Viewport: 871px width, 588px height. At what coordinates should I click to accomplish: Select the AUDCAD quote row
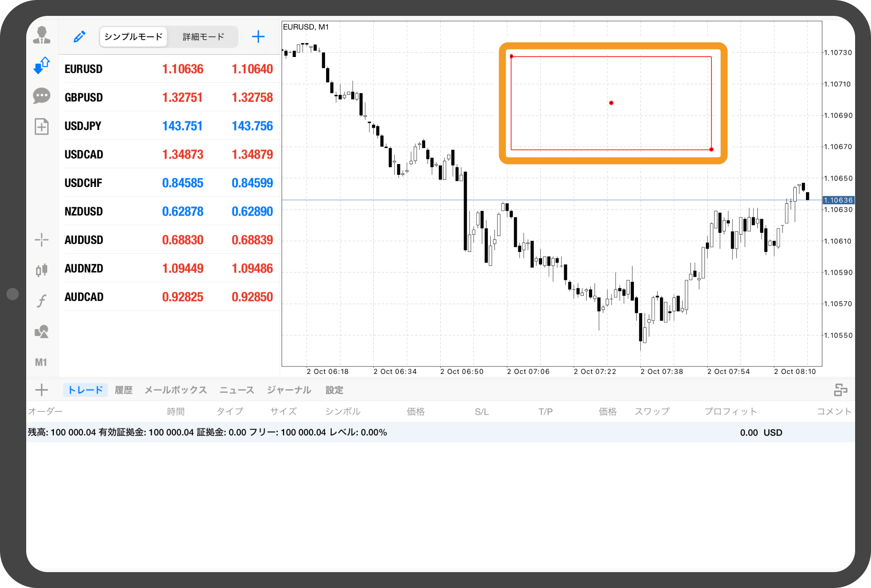pos(169,297)
